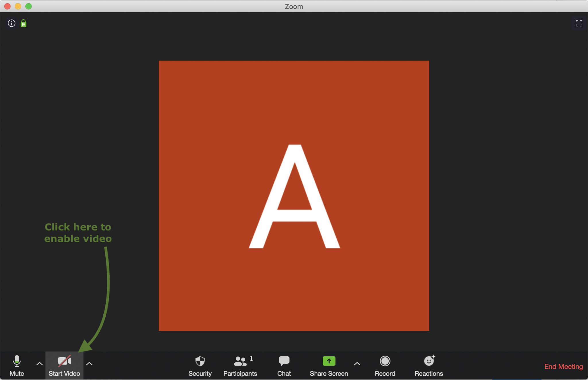
Task: Click the Security label in toolbar
Action: [200, 373]
